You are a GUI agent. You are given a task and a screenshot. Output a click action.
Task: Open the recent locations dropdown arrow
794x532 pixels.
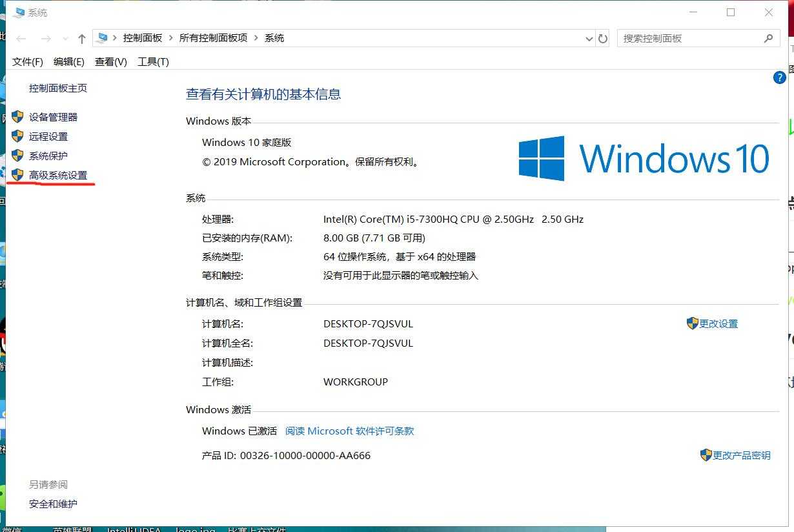point(65,39)
